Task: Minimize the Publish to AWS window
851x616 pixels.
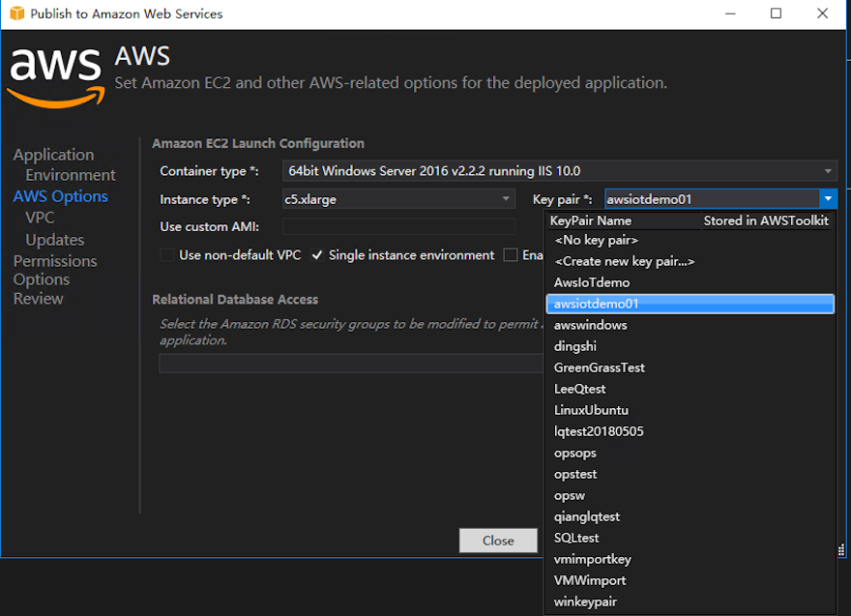Action: point(730,14)
